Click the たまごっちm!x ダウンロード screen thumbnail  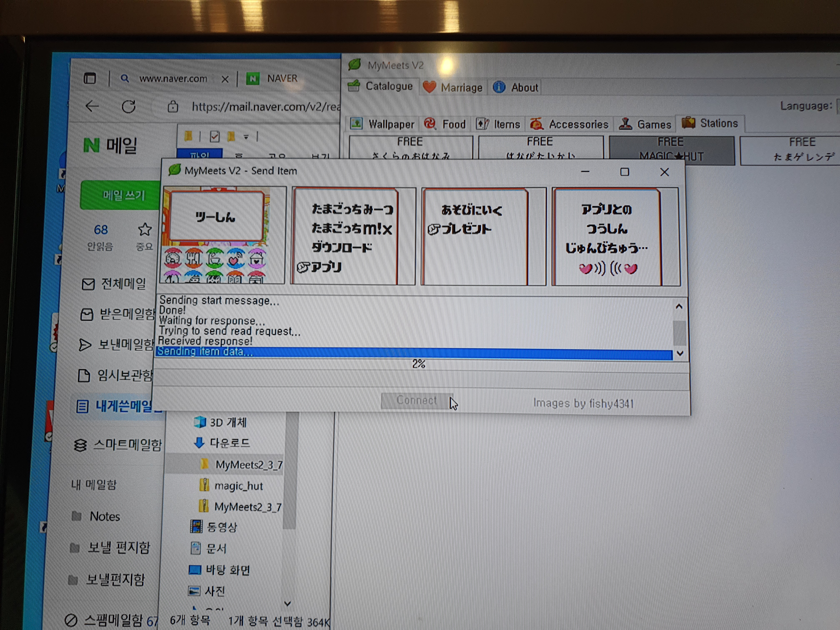(353, 236)
